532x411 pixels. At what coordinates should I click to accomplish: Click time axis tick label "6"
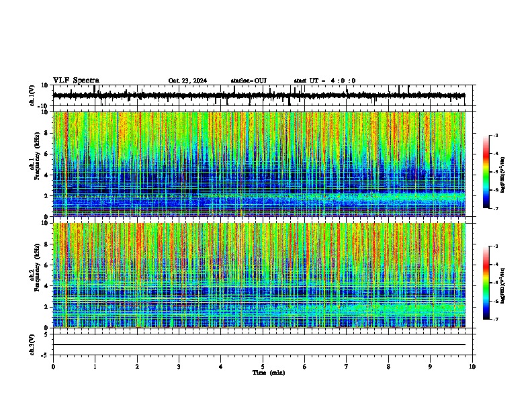pyautogui.click(x=305, y=367)
